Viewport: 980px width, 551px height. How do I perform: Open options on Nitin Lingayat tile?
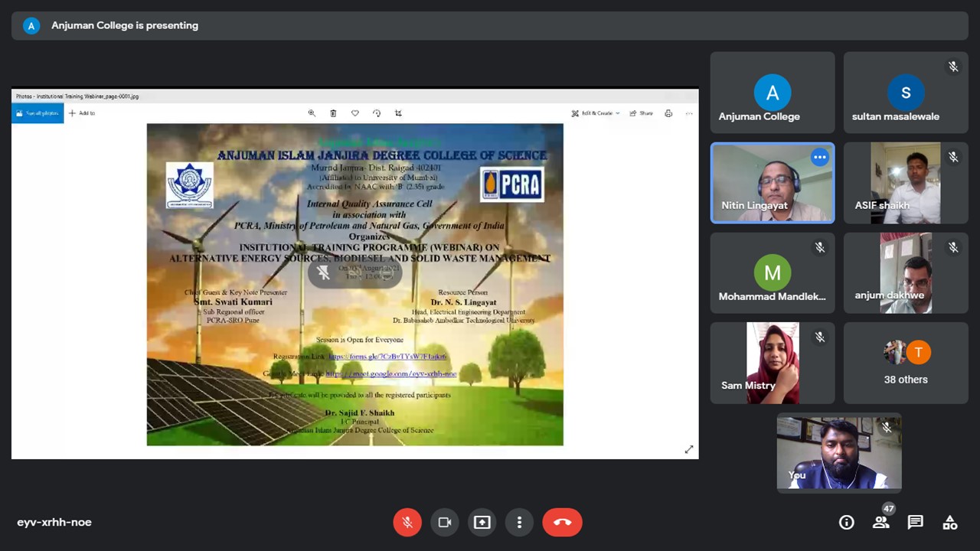[819, 157]
